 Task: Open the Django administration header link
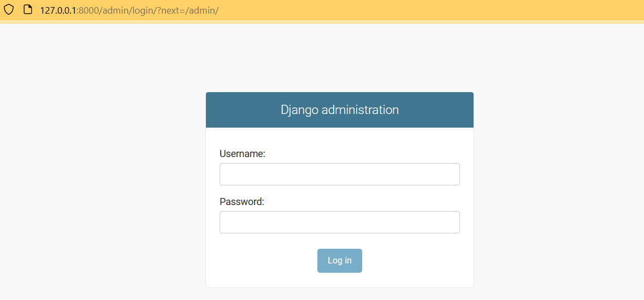[x=339, y=110]
